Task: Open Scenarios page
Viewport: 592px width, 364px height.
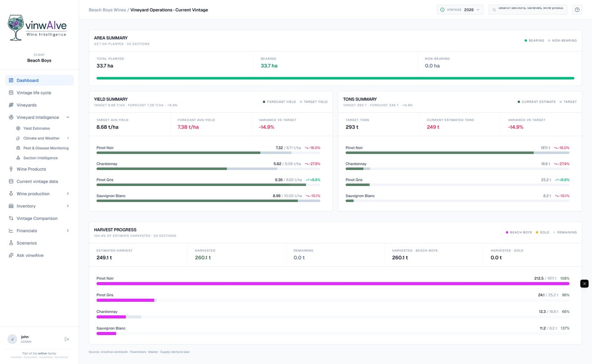Action: click(39, 243)
